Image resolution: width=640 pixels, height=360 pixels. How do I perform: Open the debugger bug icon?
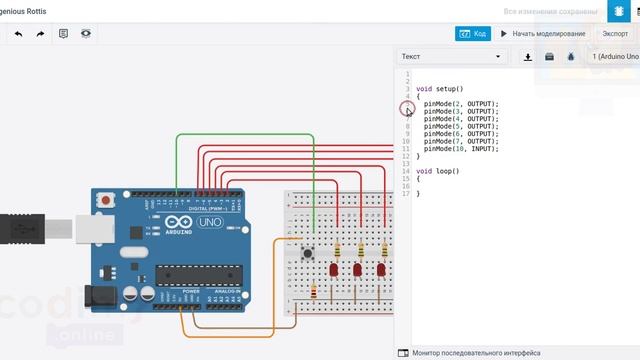point(571,57)
